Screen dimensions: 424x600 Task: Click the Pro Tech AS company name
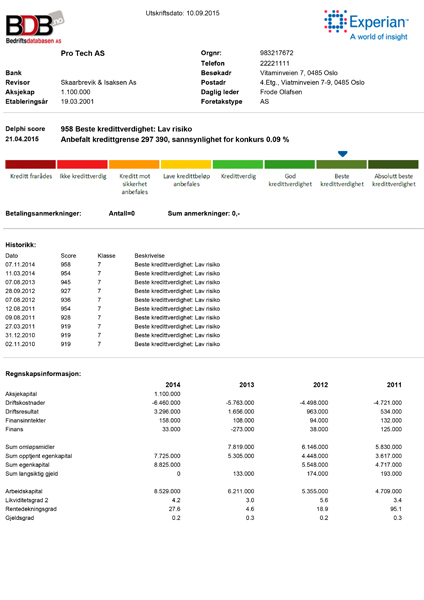(x=83, y=53)
